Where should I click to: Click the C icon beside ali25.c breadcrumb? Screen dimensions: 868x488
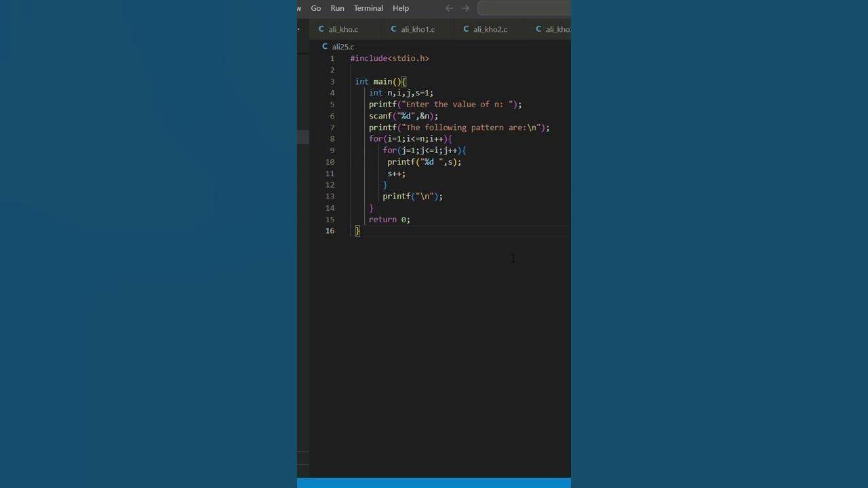pos(325,47)
